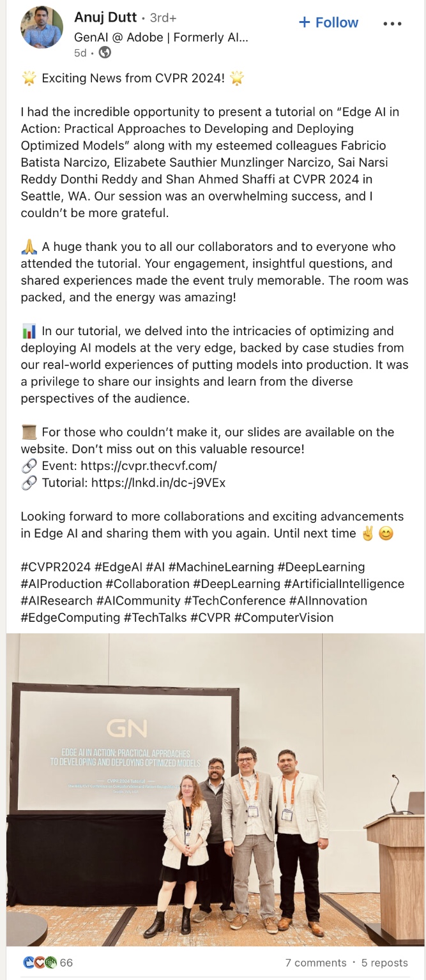Open the three-dots post options menu
The image size is (426, 980).
click(x=393, y=24)
